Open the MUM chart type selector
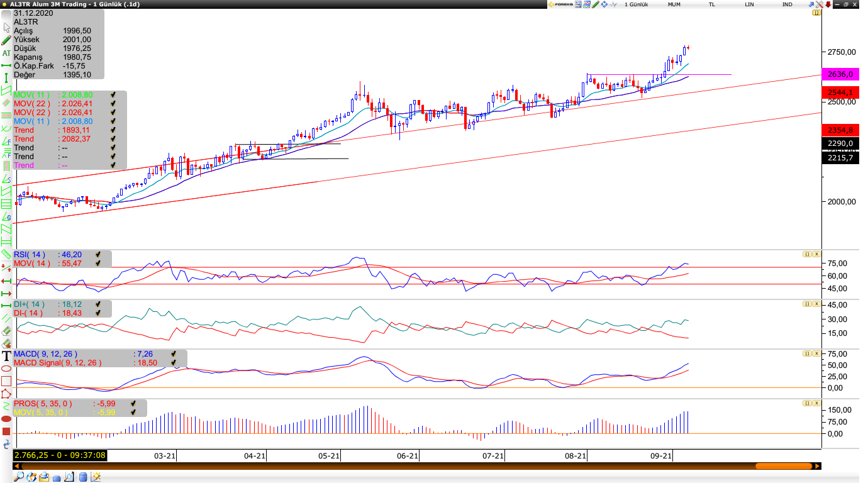This screenshot has height=483, width=868. click(674, 4)
